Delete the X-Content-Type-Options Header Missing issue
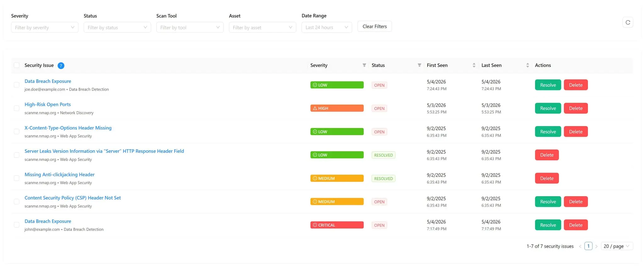 575,131
